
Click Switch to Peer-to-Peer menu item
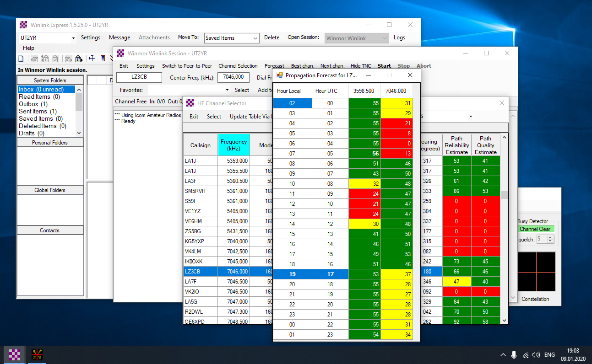point(187,66)
